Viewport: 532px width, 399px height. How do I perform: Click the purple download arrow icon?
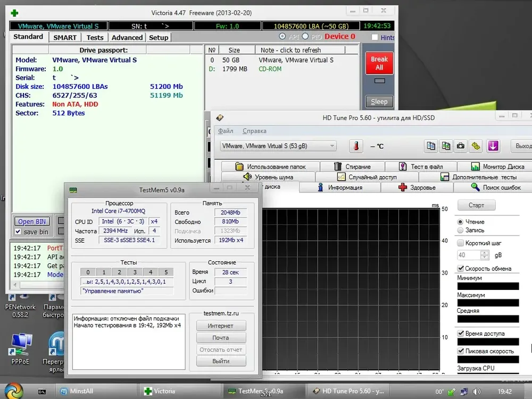pos(493,146)
